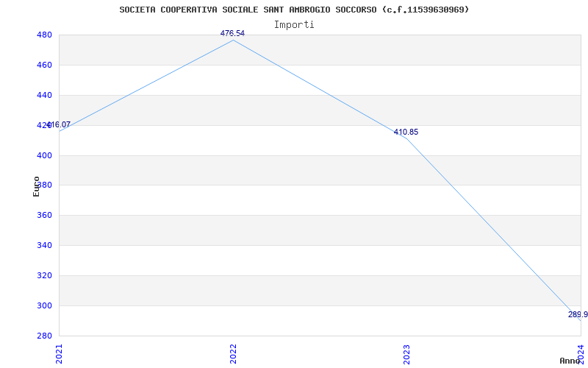Select the 410.85 data label
This screenshot has width=588, height=368.
pyautogui.click(x=406, y=132)
